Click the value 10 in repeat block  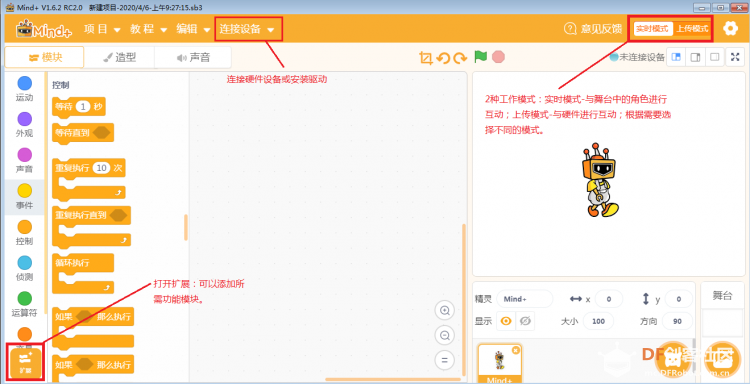101,168
